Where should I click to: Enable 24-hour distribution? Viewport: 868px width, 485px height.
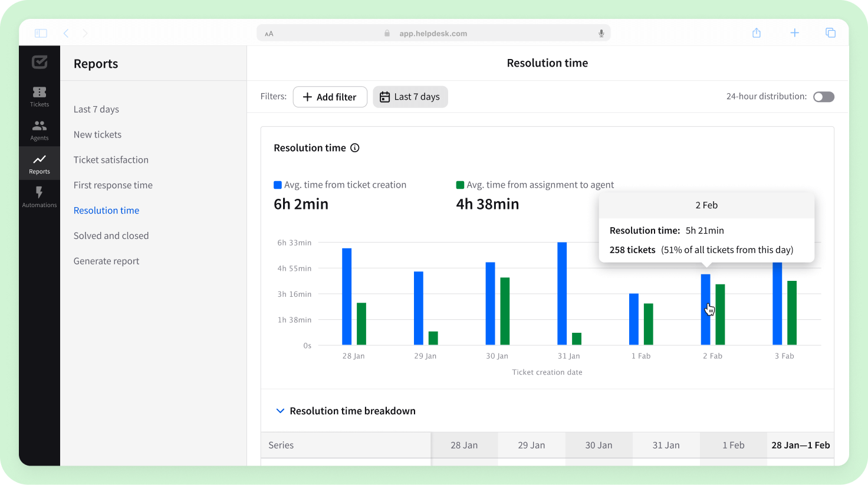[x=823, y=96]
